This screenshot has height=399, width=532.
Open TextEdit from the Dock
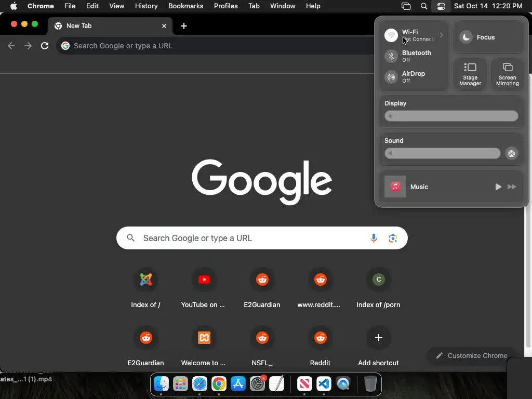coord(276,384)
